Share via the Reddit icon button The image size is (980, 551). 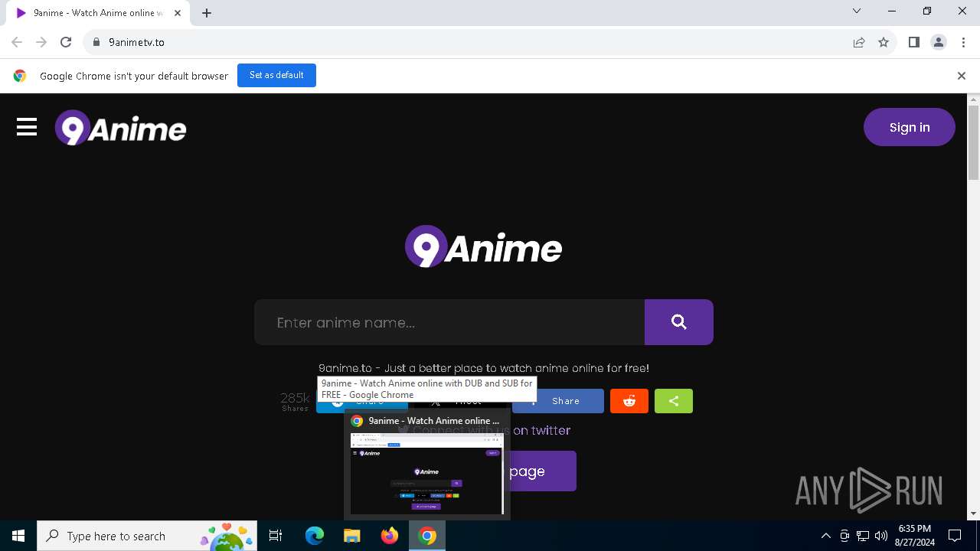629,401
